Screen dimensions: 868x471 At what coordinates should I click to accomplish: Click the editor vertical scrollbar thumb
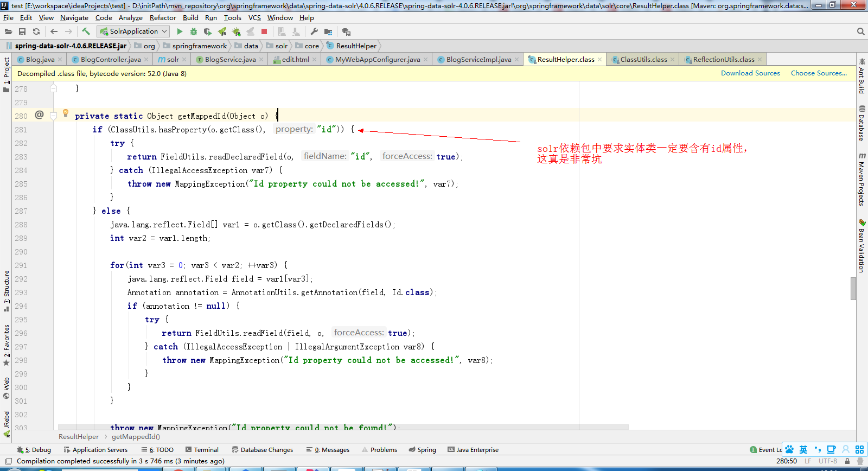pos(853,289)
